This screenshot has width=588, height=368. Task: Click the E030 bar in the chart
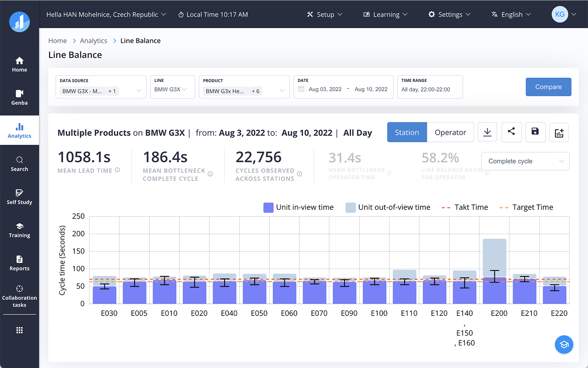[104, 290]
